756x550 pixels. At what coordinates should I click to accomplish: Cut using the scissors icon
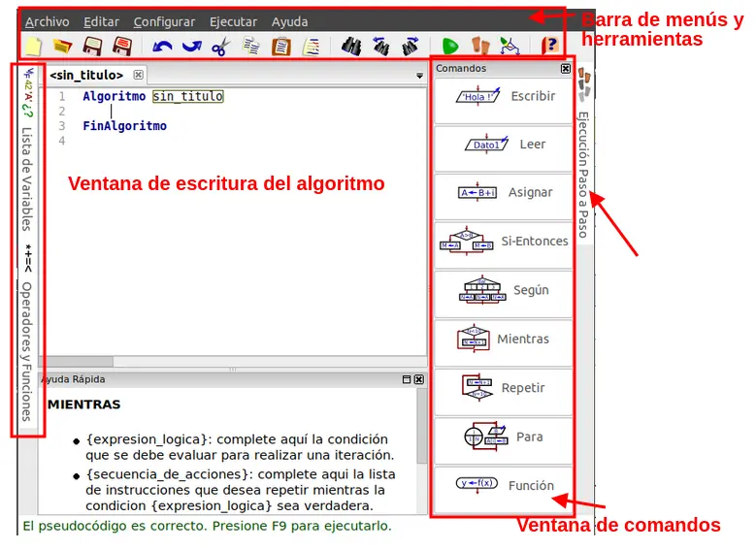pyautogui.click(x=221, y=47)
